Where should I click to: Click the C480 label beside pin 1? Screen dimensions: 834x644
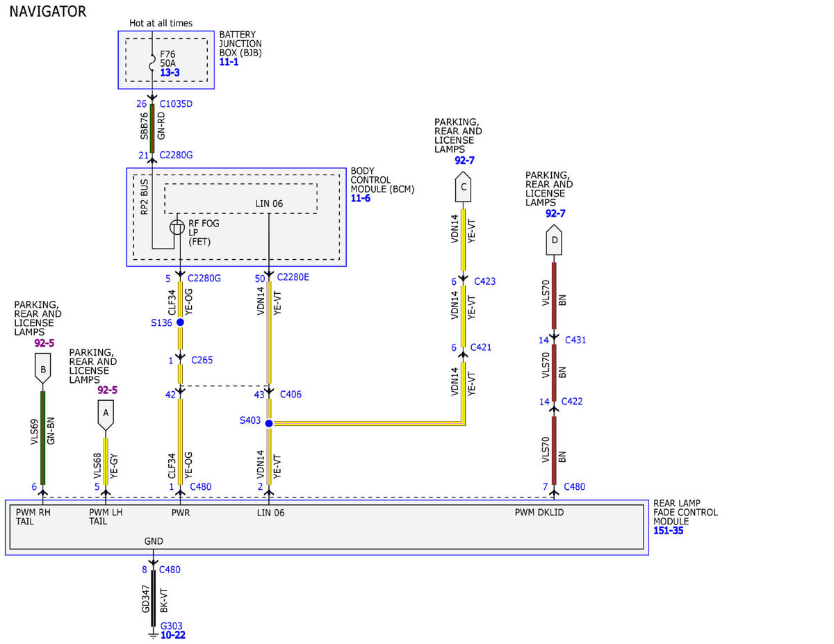(200, 486)
